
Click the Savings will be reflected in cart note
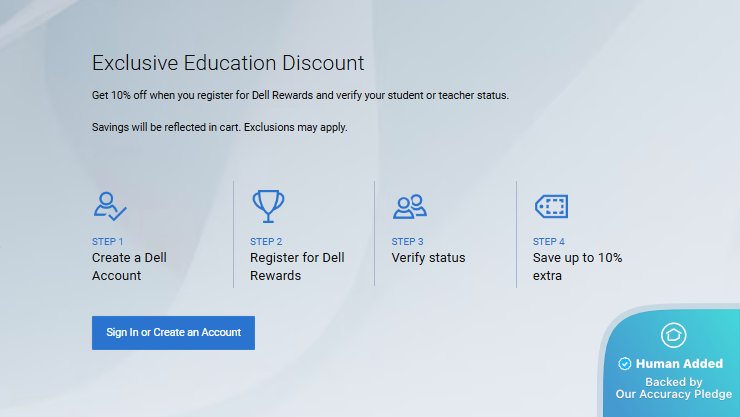pos(219,128)
